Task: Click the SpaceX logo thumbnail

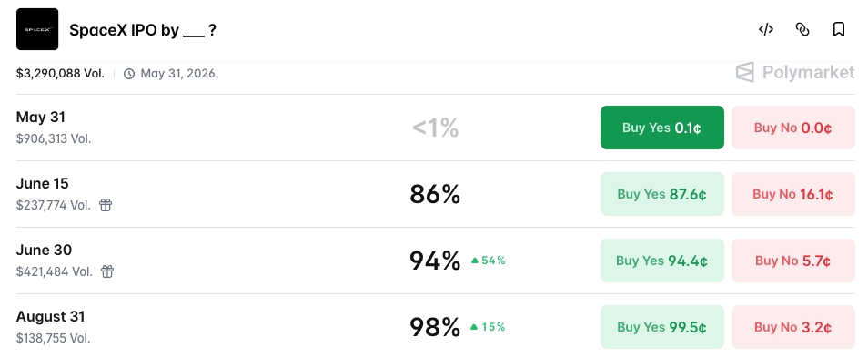Action: 37,29
